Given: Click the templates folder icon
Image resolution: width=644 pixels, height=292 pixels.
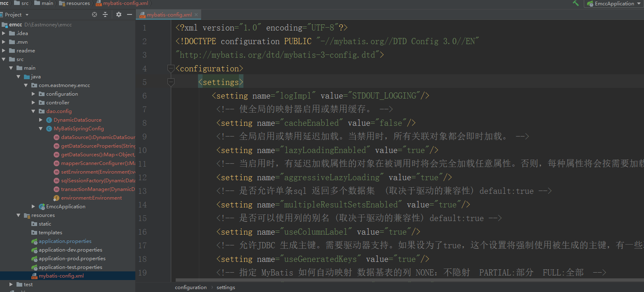Looking at the screenshot, I should pyautogui.click(x=34, y=233).
